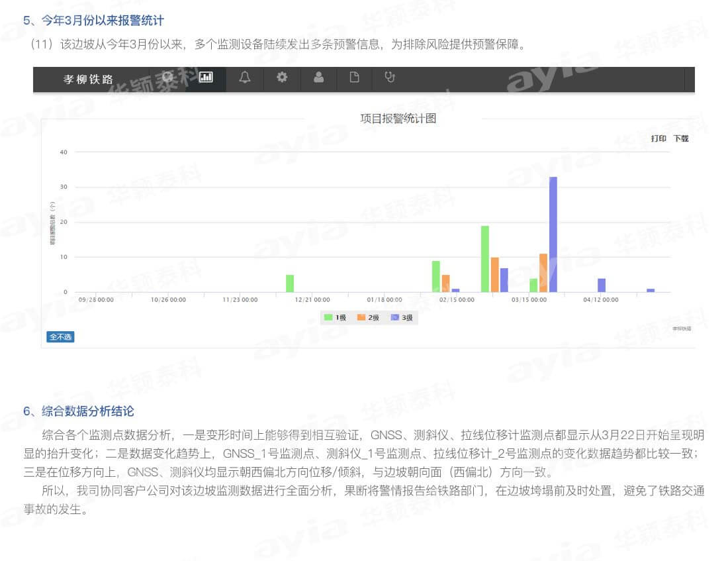The height and width of the screenshot is (561, 728).
Task: Open the bar chart statistics view
Action: tap(206, 77)
